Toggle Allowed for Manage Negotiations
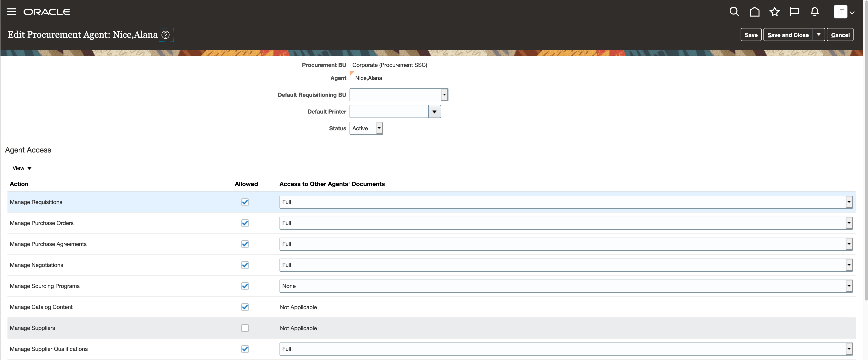868x360 pixels. pos(245,265)
